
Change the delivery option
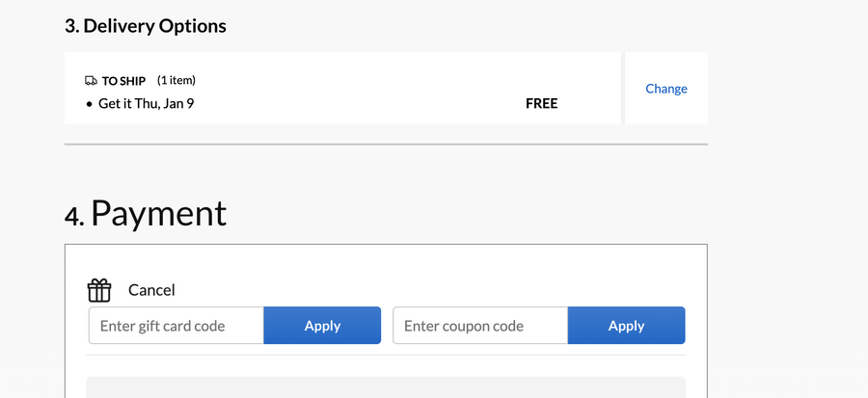point(666,89)
